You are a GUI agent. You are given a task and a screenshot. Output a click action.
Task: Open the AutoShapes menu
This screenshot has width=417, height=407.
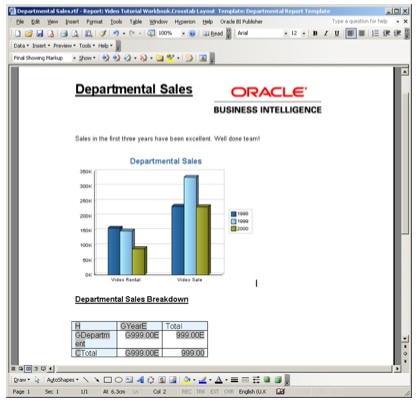point(63,380)
